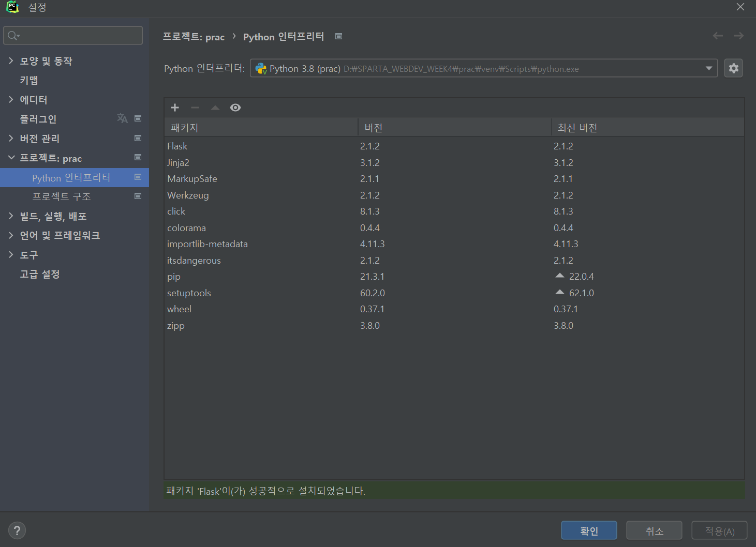Screen dimensions: 756x547
Task: Click the search magnifier icon in the settings search
Action: (x=13, y=36)
